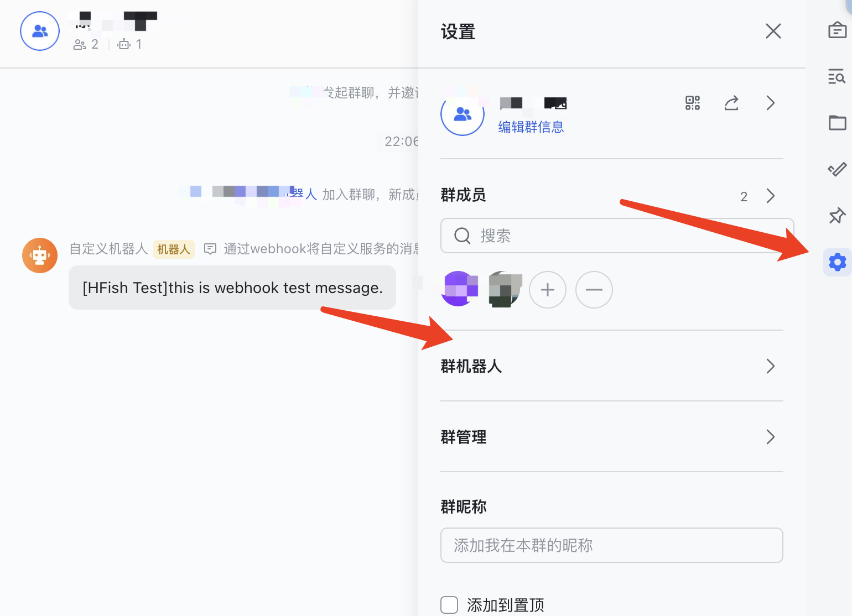
Task: Enable the 添加到置顶 checkbox
Action: (x=449, y=605)
